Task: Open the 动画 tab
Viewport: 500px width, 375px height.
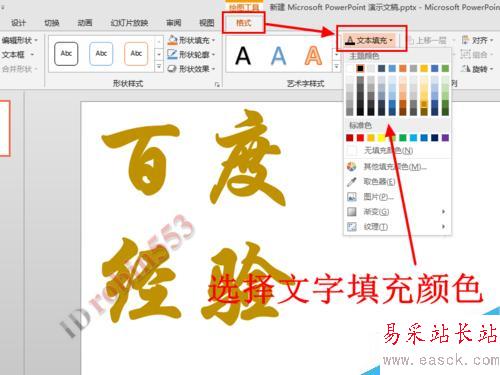Action: 85,23
